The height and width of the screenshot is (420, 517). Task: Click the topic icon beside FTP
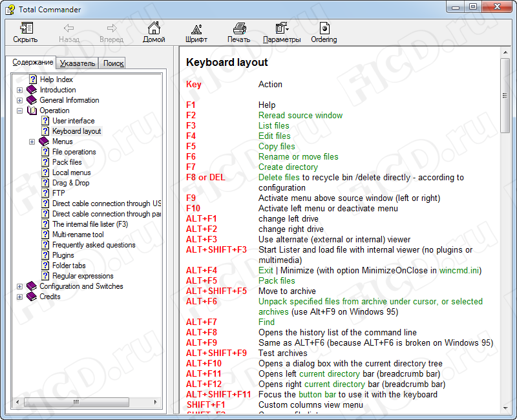pos(45,193)
